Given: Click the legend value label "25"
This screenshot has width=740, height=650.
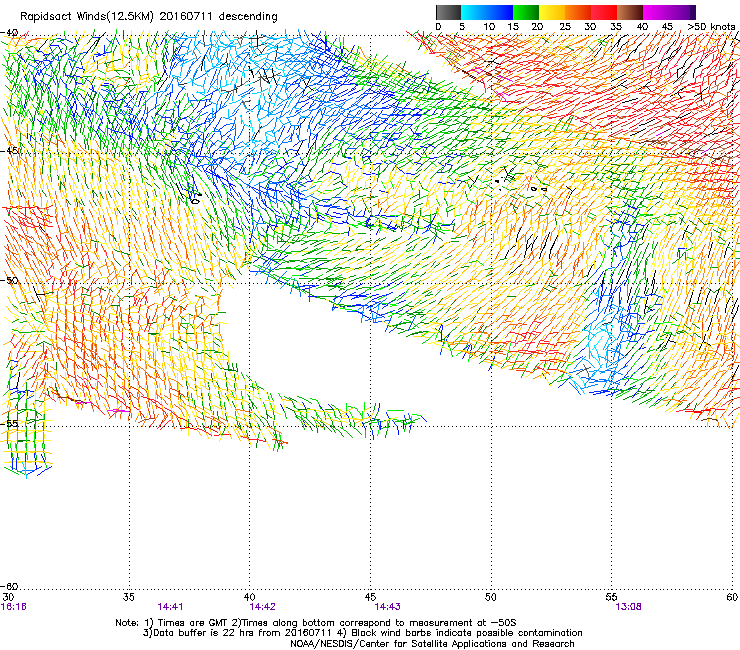Looking at the screenshot, I should pos(565,26).
